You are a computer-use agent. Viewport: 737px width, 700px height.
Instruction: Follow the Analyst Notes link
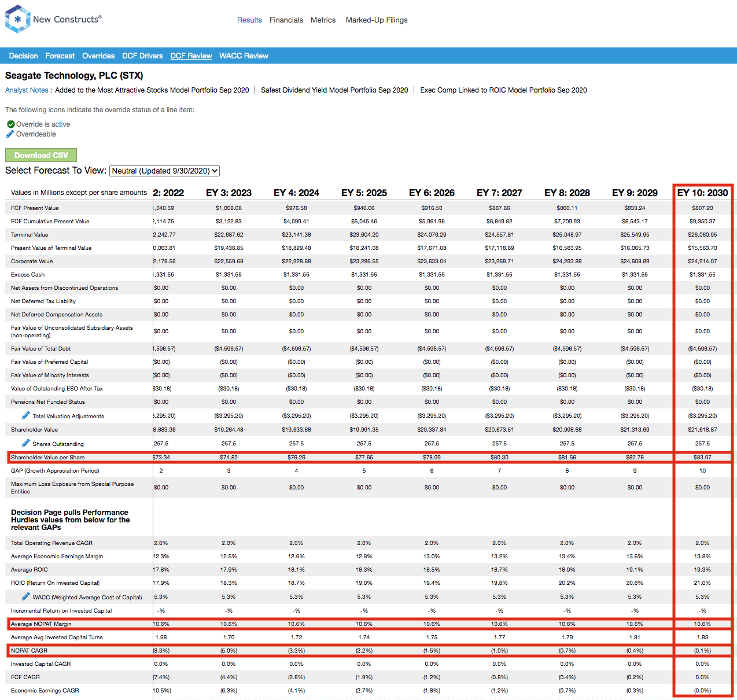(27, 90)
